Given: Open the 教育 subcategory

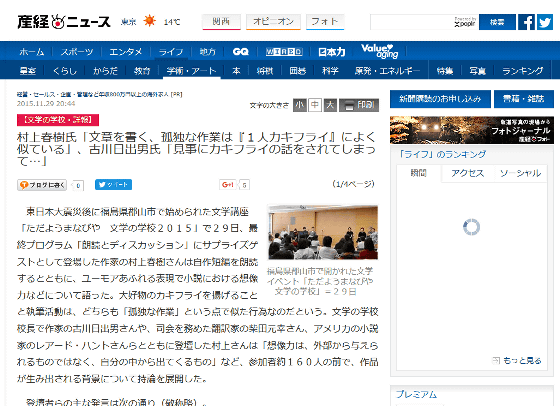Looking at the screenshot, I should [x=142, y=71].
